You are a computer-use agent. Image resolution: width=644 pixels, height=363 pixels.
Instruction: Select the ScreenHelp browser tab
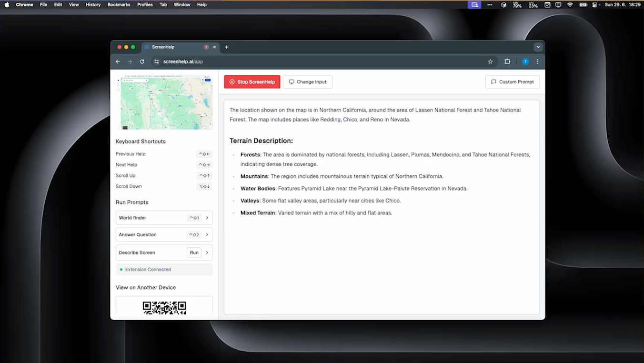click(171, 47)
